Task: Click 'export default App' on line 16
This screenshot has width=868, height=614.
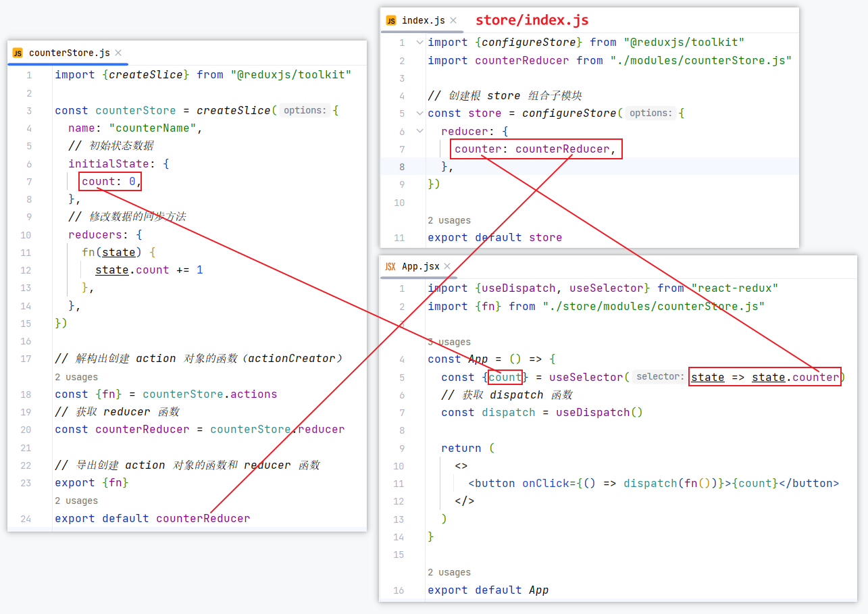Action: point(488,590)
